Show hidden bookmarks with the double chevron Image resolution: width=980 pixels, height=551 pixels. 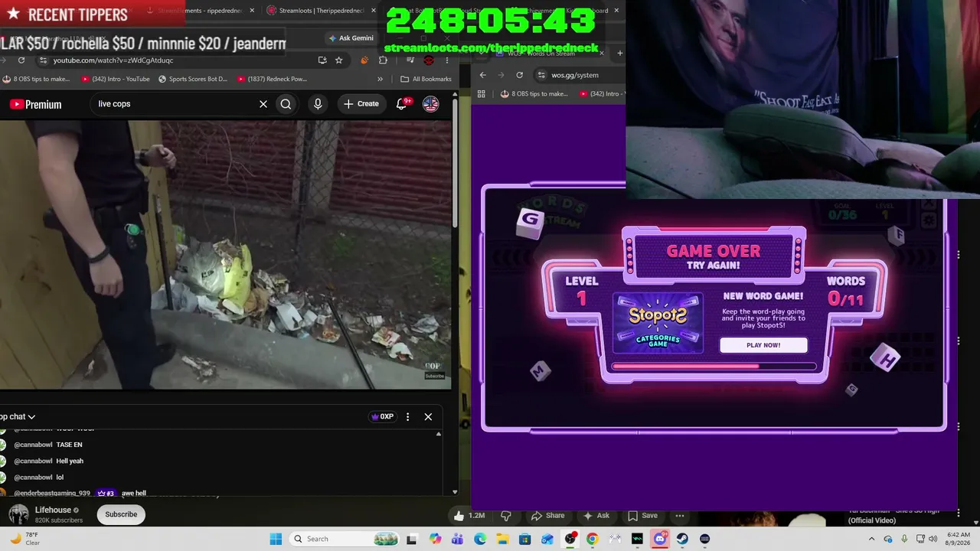pyautogui.click(x=381, y=79)
